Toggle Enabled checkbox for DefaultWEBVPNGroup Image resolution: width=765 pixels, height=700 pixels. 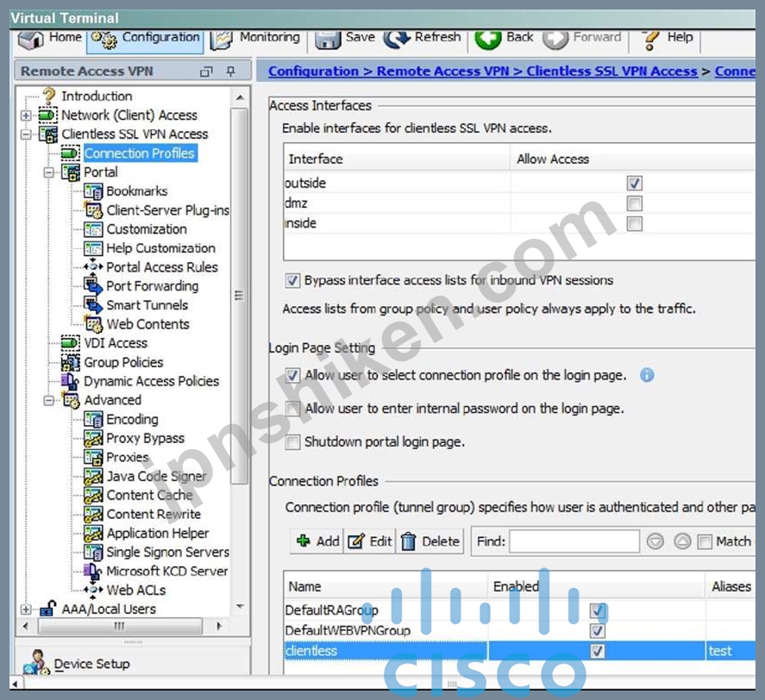click(597, 631)
